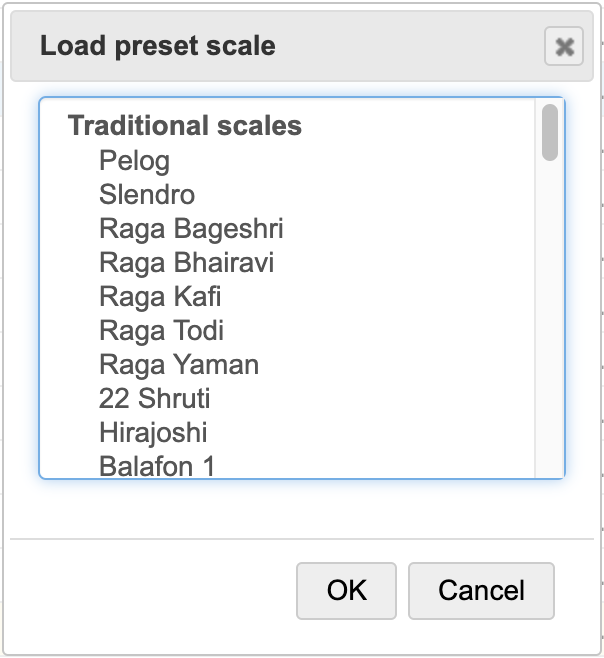
Task: Select Raga Yaman scale
Action: [178, 365]
